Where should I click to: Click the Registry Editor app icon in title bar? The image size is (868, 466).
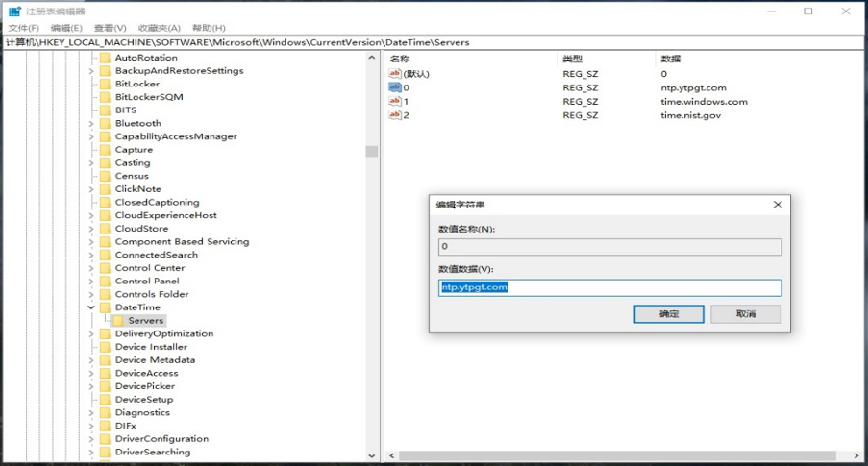click(14, 12)
